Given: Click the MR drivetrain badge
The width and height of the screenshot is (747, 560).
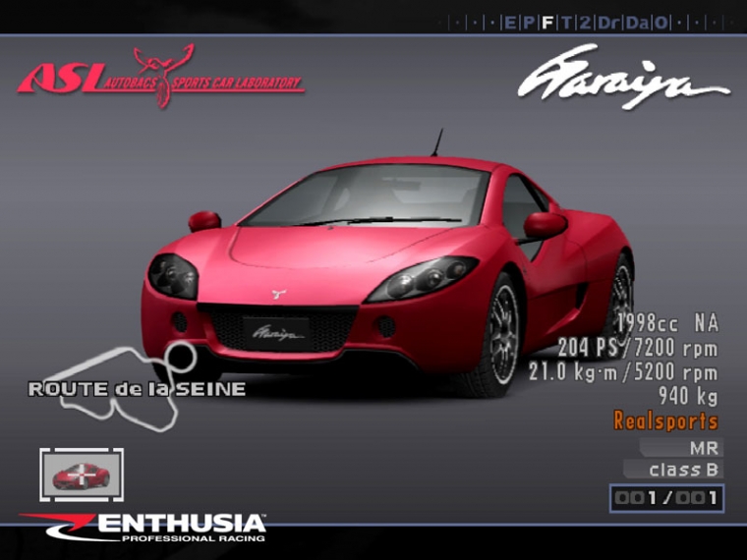Looking at the screenshot, I should tap(681, 448).
